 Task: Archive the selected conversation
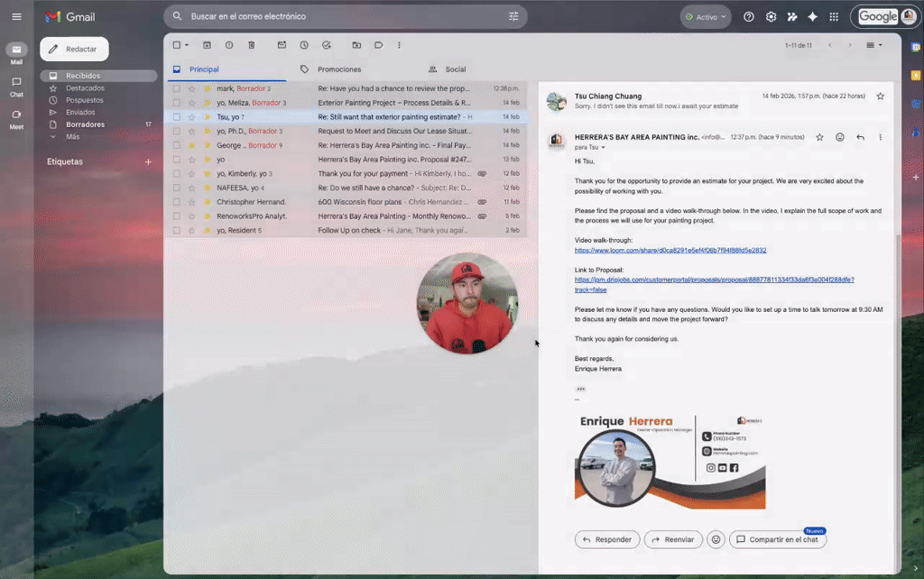coord(208,44)
